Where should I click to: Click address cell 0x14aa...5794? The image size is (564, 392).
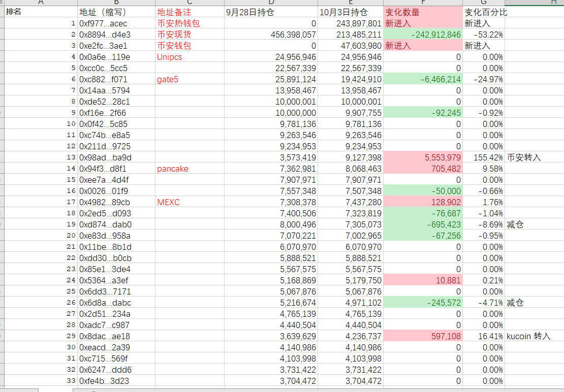(116, 90)
